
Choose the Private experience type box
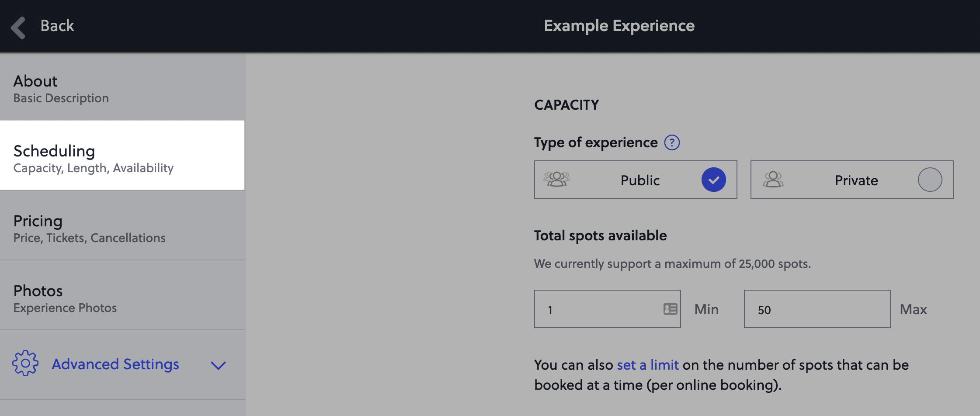coord(852,180)
